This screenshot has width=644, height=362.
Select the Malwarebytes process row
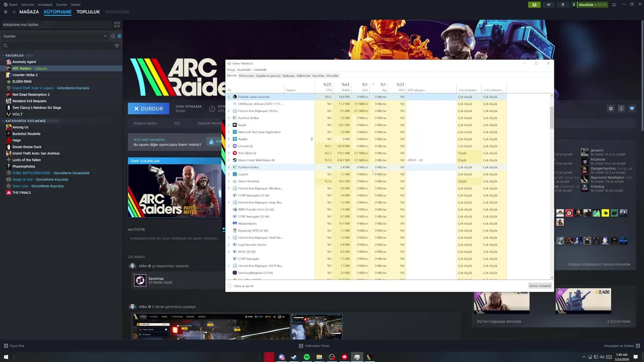click(366, 223)
